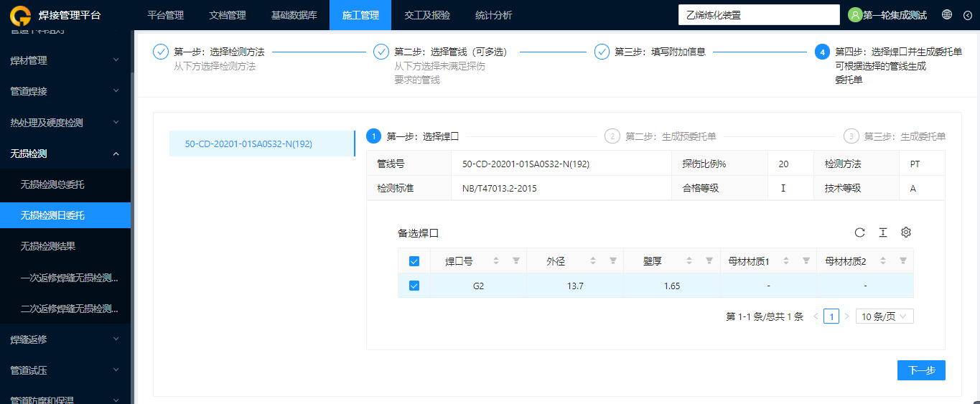The width and height of the screenshot is (980, 404).
Task: Expand the 焊缝返修 sidebar menu
Action: (65, 339)
